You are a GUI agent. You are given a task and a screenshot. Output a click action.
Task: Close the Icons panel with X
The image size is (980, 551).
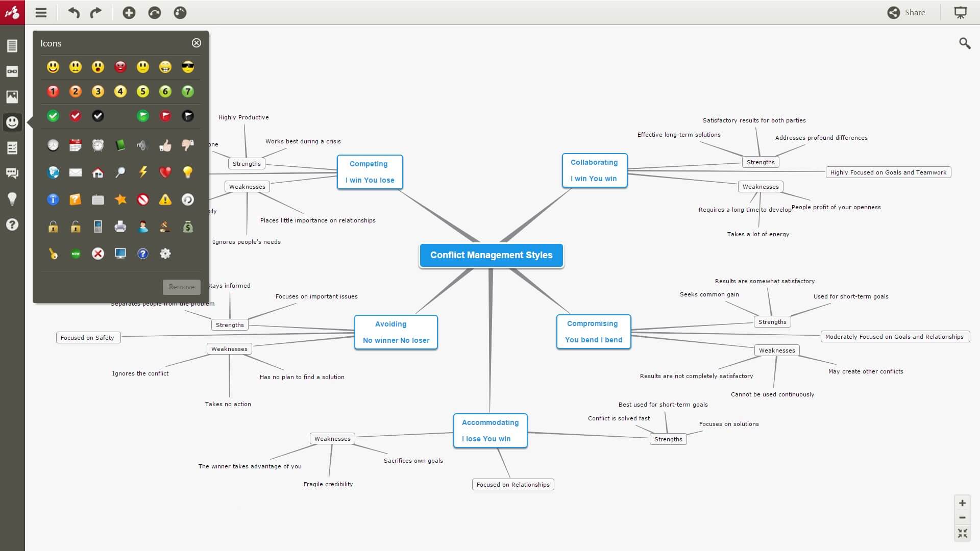[x=197, y=42]
